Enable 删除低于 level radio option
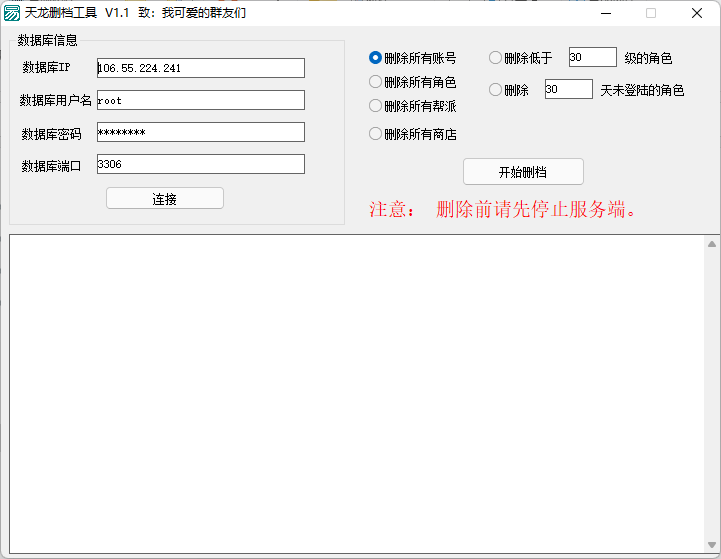The width and height of the screenshot is (721, 559). (x=495, y=58)
